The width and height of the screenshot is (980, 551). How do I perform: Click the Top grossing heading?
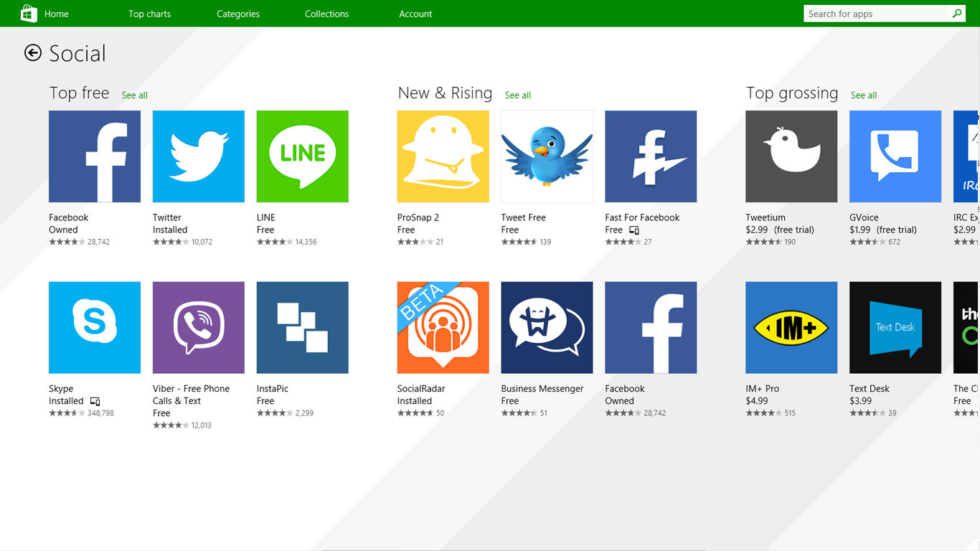click(x=792, y=93)
